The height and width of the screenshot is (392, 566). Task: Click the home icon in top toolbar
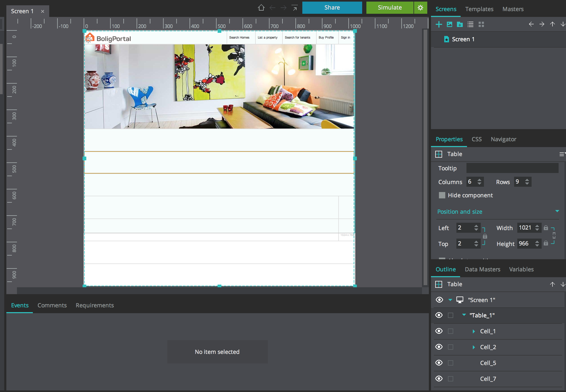coord(261,8)
